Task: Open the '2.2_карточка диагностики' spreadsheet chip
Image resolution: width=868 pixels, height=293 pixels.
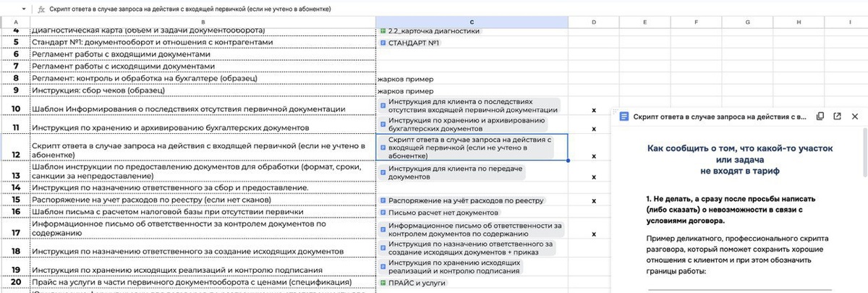Action: (430, 31)
